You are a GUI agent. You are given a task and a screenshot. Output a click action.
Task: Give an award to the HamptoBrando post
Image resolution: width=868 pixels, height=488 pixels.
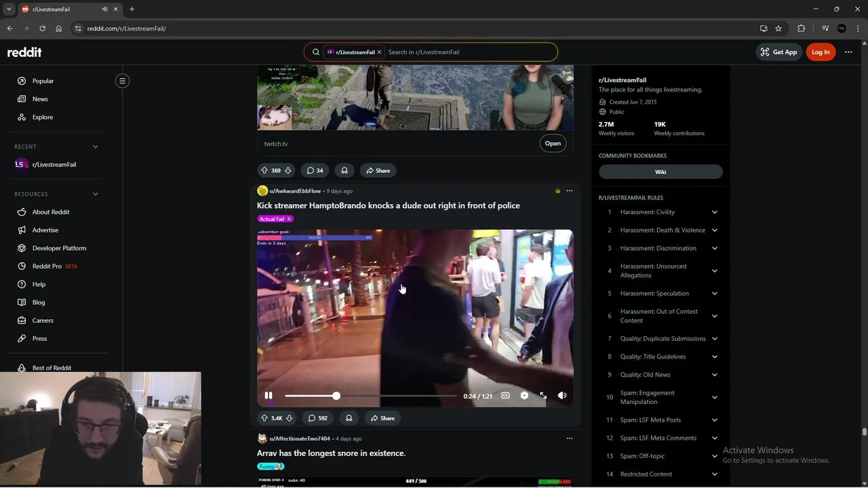click(x=349, y=418)
